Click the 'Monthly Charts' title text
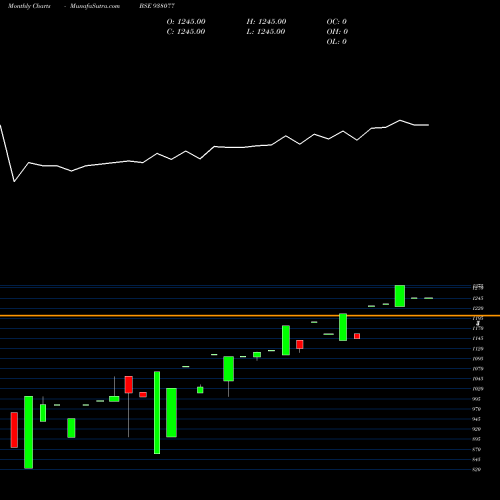Image resolution: width=500 pixels, height=500 pixels. point(29,6)
